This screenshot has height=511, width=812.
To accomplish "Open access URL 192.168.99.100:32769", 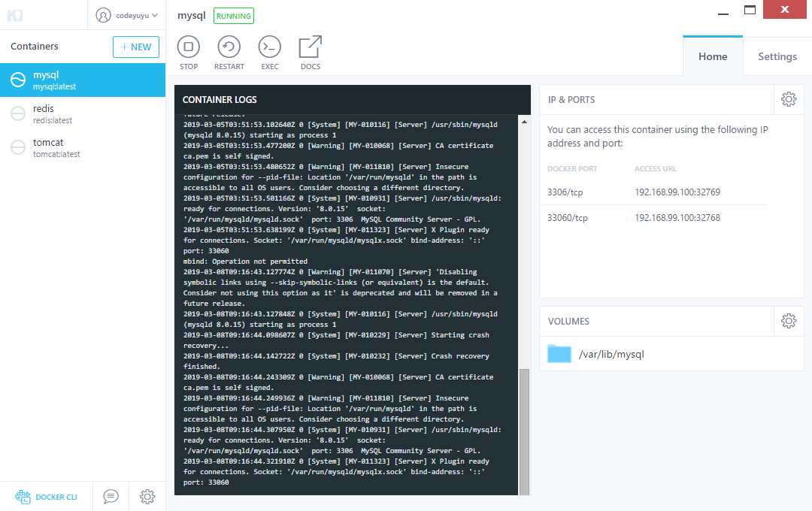I will point(677,192).
